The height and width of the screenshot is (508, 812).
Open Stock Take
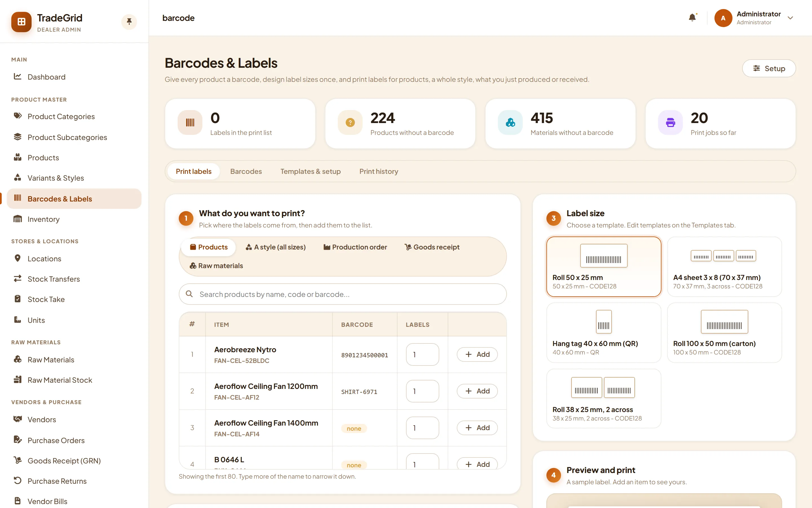tap(74, 299)
